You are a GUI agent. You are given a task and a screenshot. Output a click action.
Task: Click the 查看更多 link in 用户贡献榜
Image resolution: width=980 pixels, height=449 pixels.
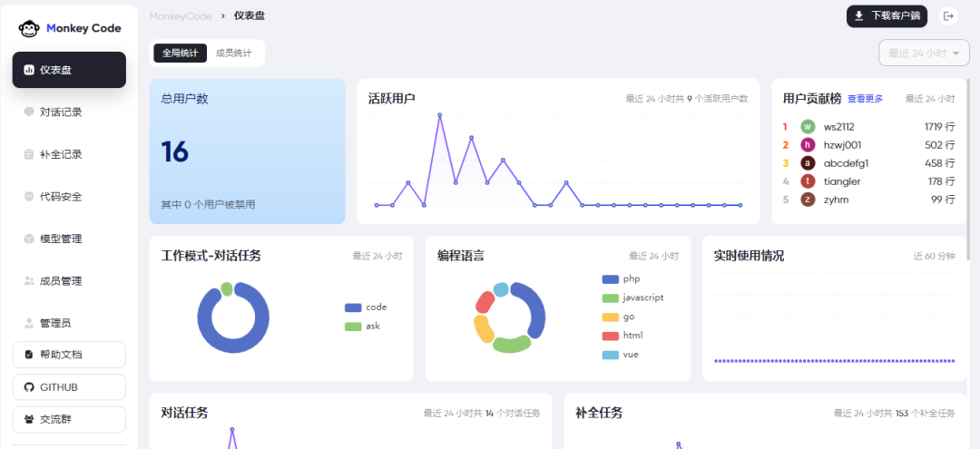[x=865, y=99]
